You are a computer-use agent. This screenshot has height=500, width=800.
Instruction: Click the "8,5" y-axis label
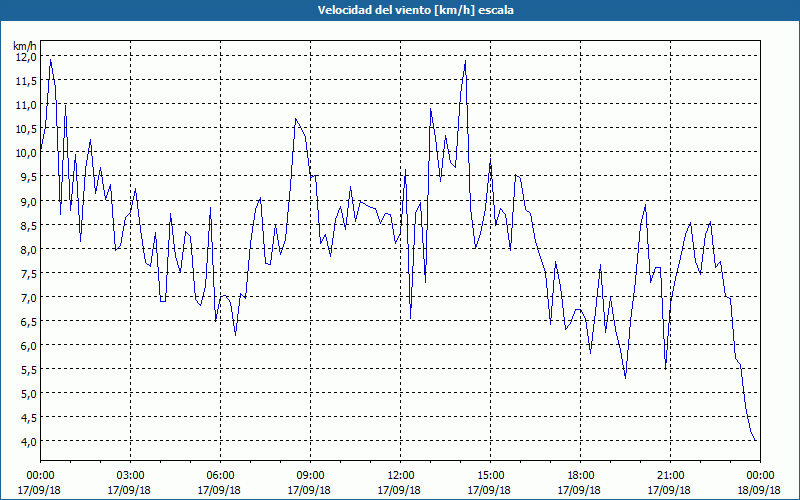tap(28, 225)
